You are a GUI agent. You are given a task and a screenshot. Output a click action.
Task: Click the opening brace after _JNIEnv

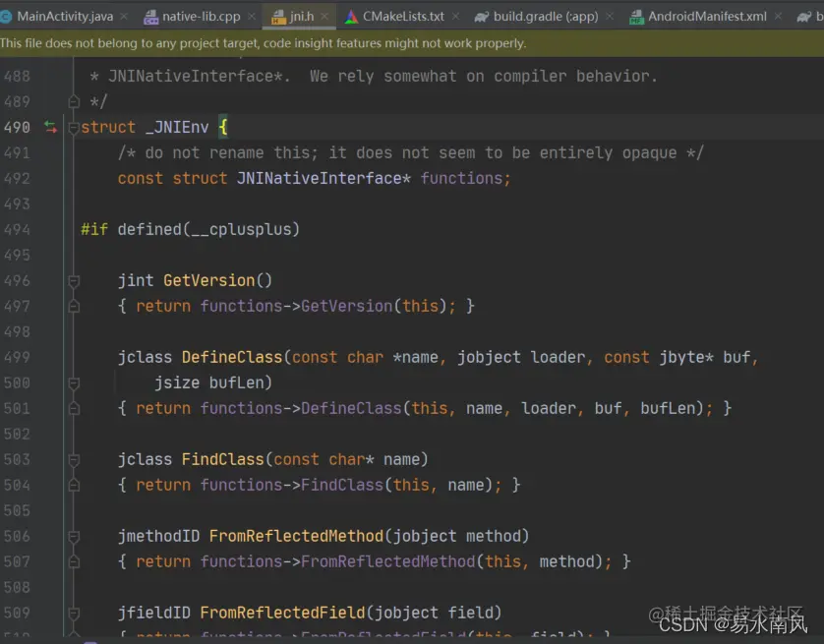coord(223,127)
